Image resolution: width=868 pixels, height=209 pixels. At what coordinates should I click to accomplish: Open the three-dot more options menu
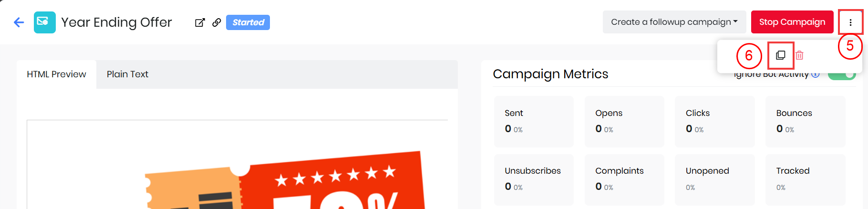point(850,22)
